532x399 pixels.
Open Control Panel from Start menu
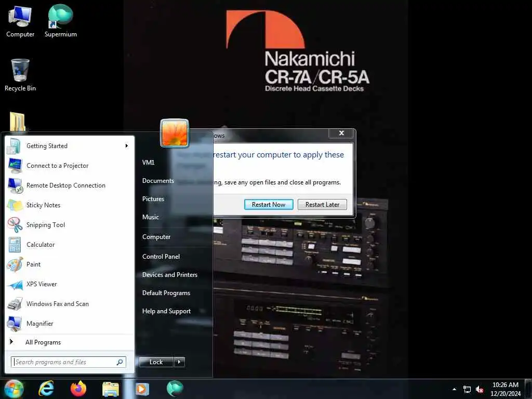tap(161, 257)
